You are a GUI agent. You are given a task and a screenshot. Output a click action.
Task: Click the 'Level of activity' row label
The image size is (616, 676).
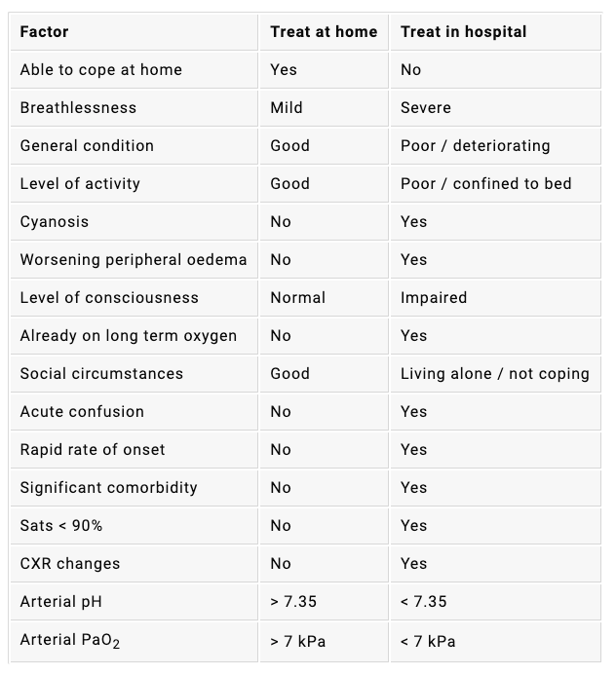(x=80, y=184)
